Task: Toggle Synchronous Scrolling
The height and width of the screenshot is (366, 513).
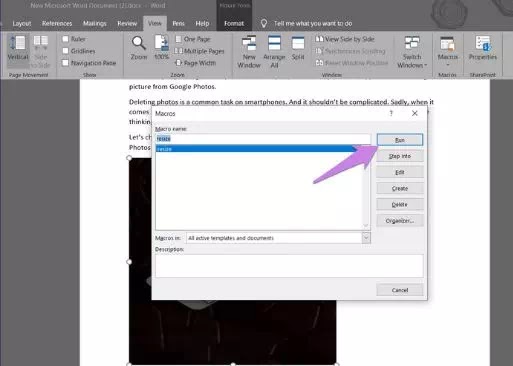Action: [x=350, y=51]
